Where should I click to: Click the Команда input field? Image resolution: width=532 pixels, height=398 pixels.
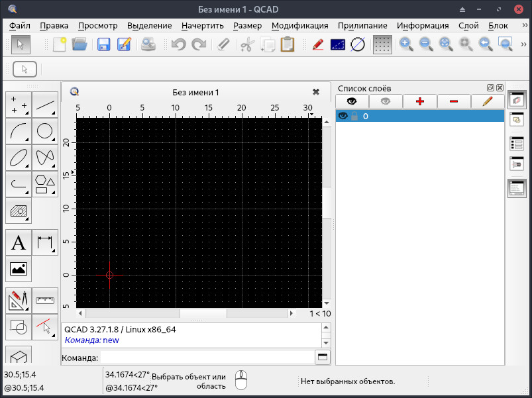(207, 358)
